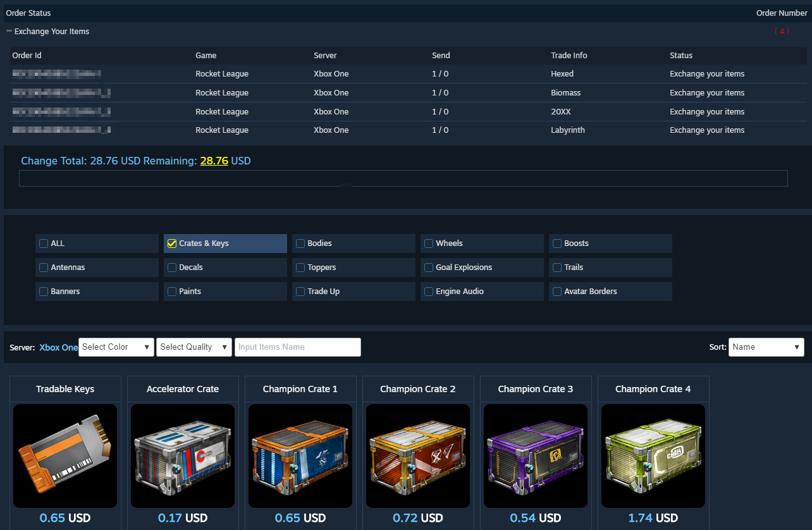This screenshot has width=812, height=530.
Task: Click the Send column header
Action: coord(441,56)
